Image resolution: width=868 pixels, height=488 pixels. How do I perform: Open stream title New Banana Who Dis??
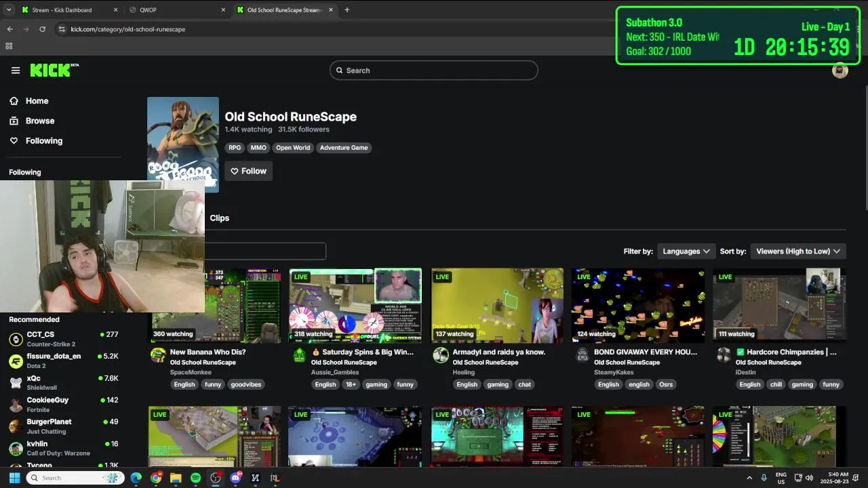[x=208, y=352]
